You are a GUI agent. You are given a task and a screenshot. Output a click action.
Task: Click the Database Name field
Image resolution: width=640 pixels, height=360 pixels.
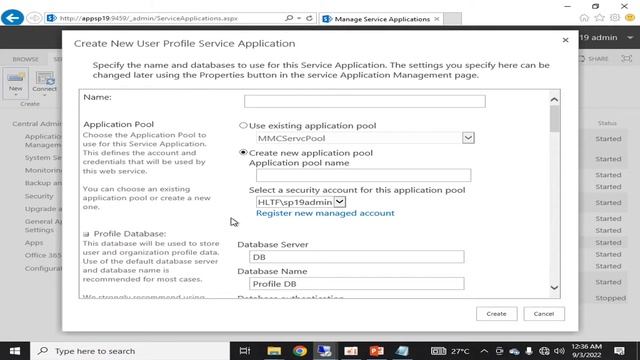click(356, 284)
